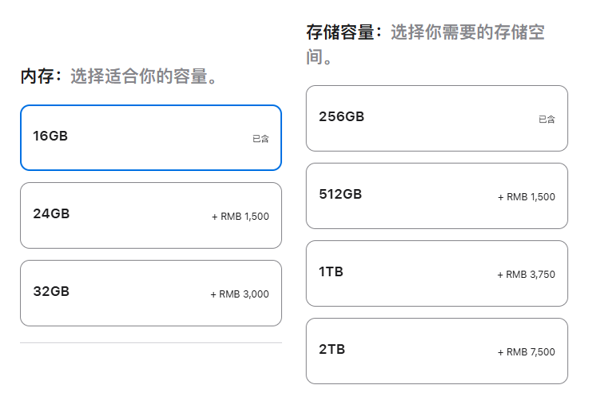Screen dimensions: 589x402
Task: Click the 32GB text label
Action: coord(51,291)
